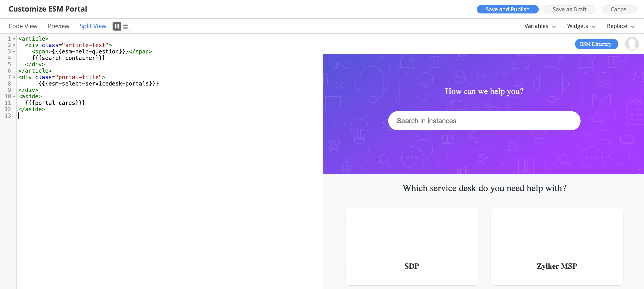Click the Search in instances field
The image size is (644, 289).
click(484, 121)
